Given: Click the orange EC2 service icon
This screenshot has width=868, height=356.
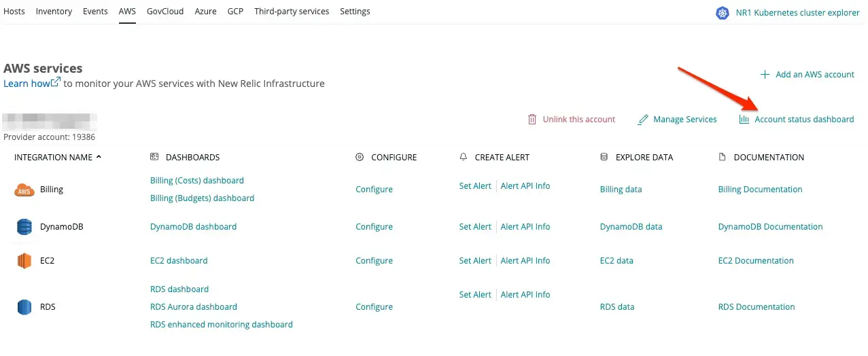Looking at the screenshot, I should (x=24, y=261).
